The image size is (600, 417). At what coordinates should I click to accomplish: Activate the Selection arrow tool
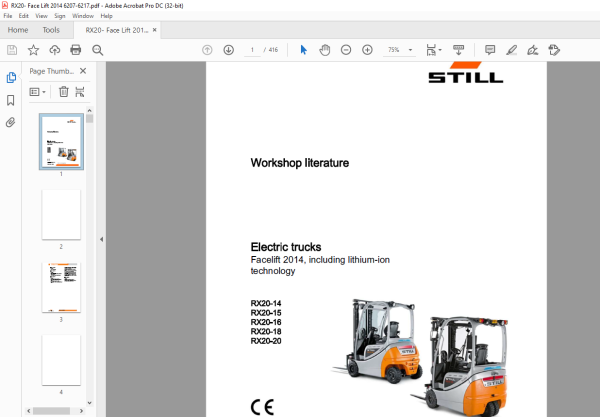303,50
